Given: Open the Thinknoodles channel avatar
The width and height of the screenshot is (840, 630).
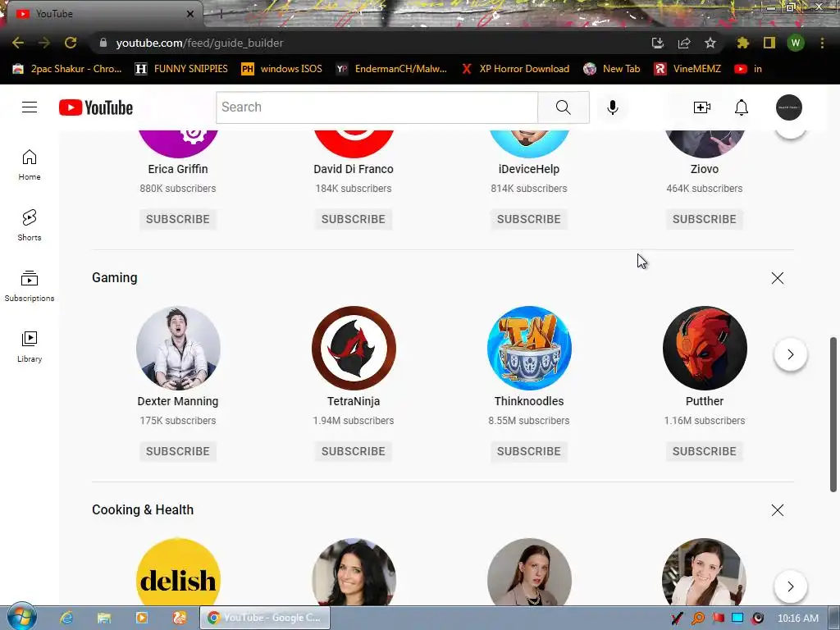Looking at the screenshot, I should 529,348.
